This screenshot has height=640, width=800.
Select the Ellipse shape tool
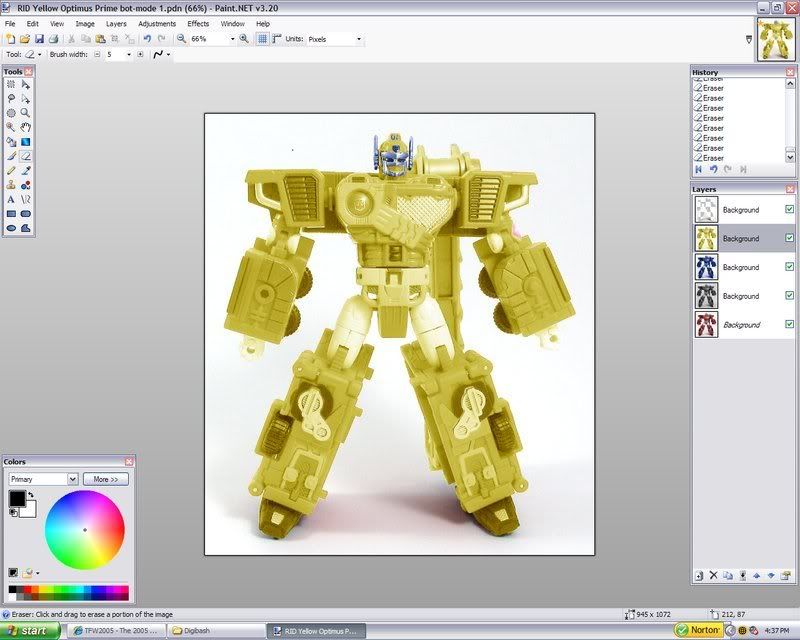[x=11, y=228]
